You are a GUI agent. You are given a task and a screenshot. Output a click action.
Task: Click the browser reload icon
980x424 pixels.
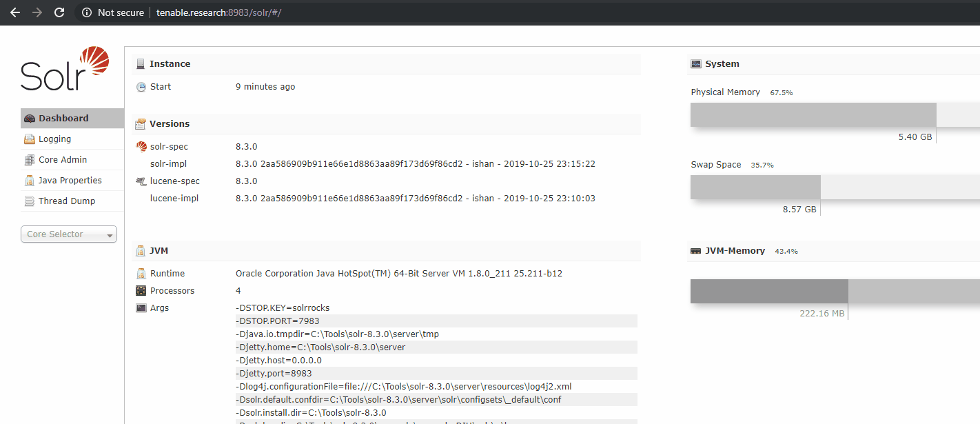59,12
